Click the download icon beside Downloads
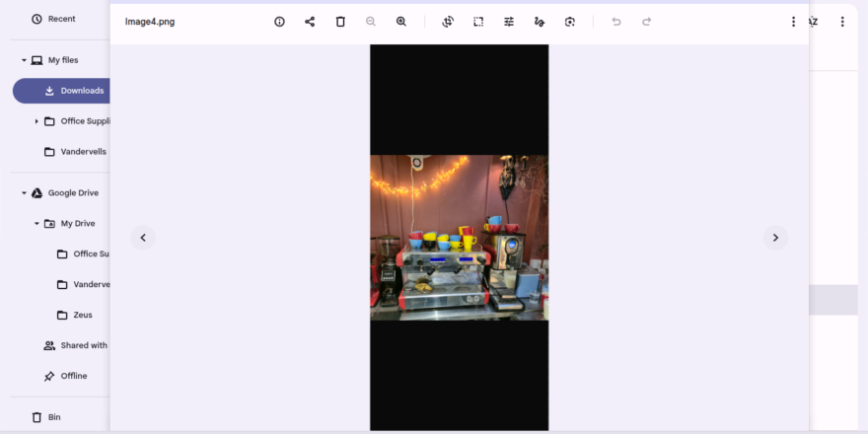 pyautogui.click(x=49, y=91)
